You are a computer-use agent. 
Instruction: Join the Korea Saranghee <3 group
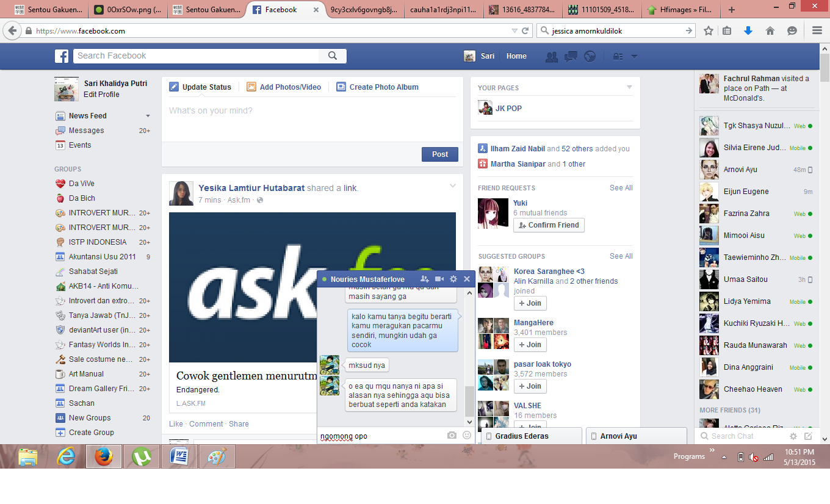(530, 303)
